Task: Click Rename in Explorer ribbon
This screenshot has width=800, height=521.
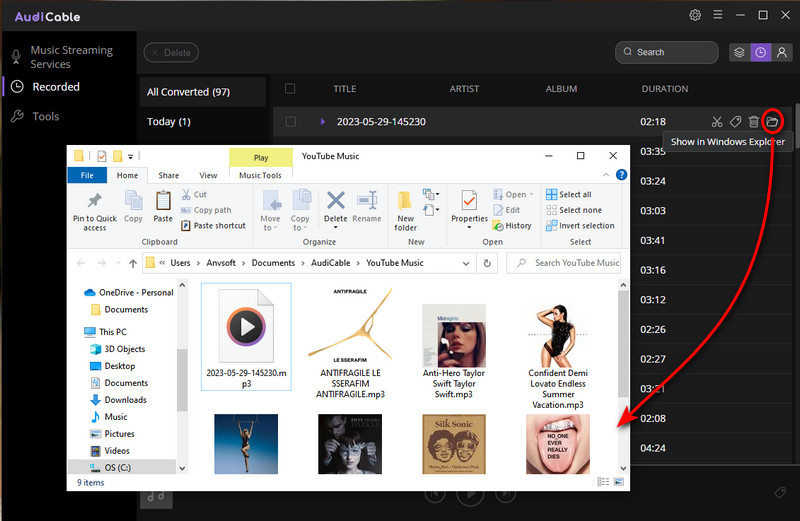Action: 367,207
